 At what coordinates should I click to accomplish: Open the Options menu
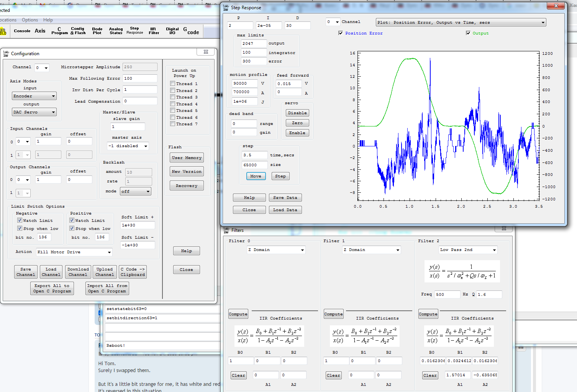point(30,20)
